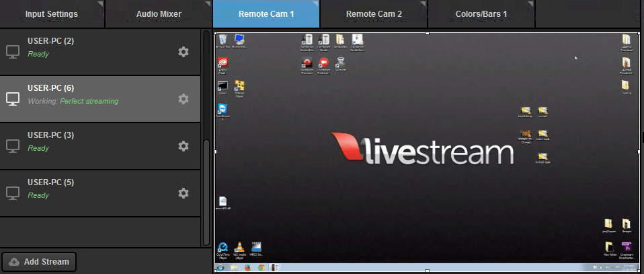Click the TeamViewer desktop icon in preview

(223, 110)
